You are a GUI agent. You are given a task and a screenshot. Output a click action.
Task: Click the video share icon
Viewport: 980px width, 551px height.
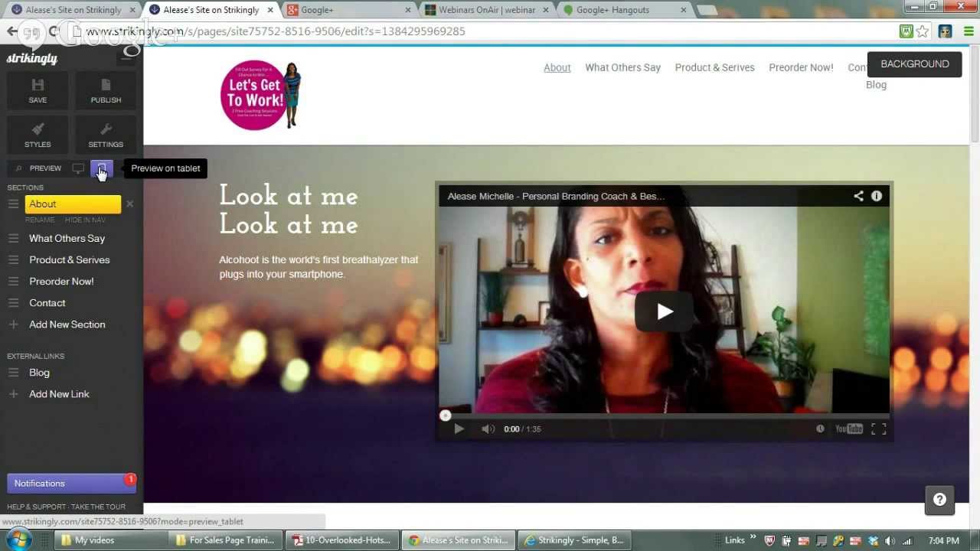(x=858, y=196)
